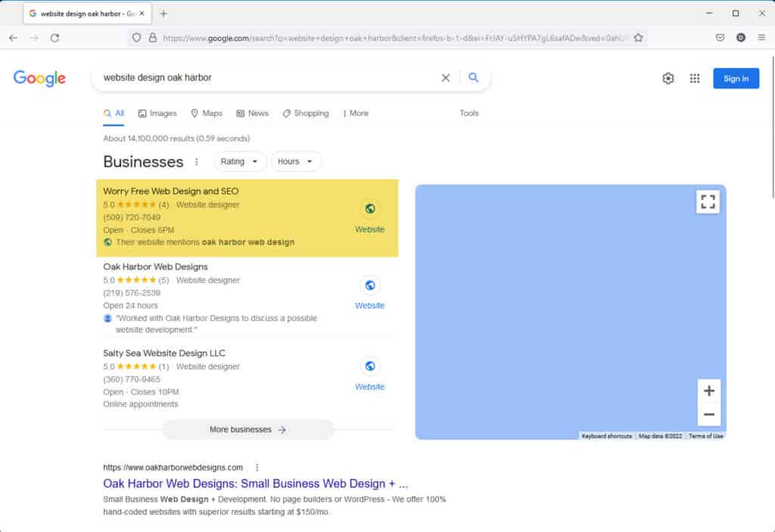Expand the Hours filter dropdown
This screenshot has width=775, height=532.
pyautogui.click(x=296, y=162)
